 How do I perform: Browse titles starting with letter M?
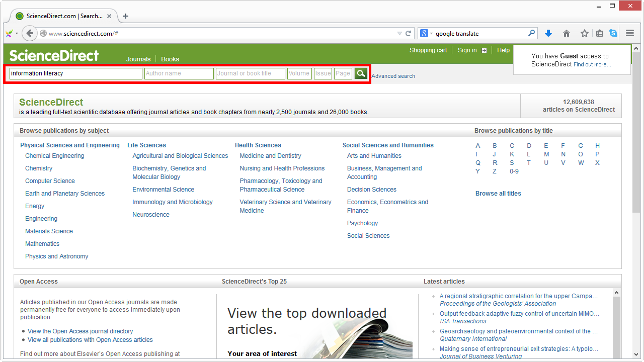coord(546,154)
